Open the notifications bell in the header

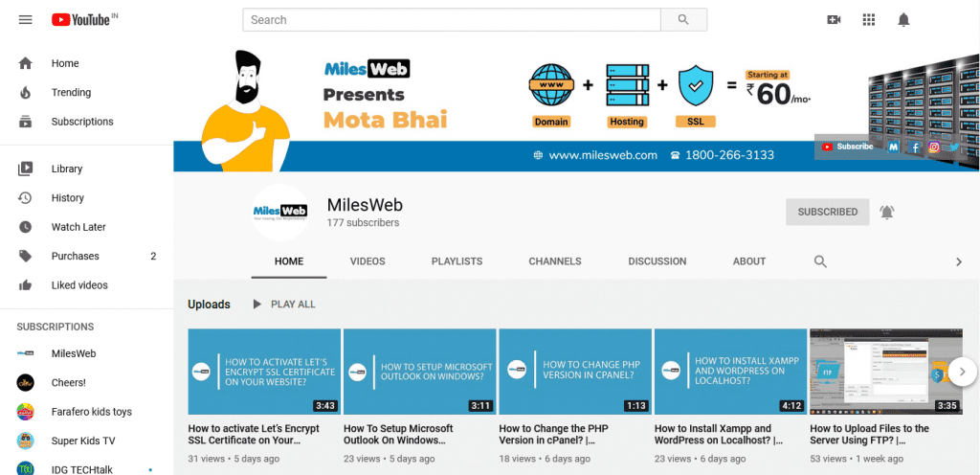click(903, 20)
